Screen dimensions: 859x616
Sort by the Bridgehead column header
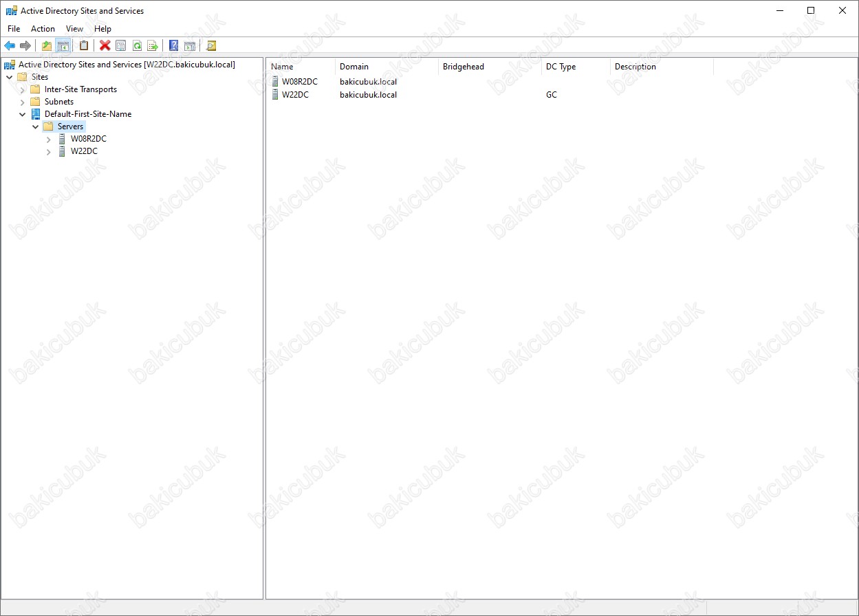(490, 67)
